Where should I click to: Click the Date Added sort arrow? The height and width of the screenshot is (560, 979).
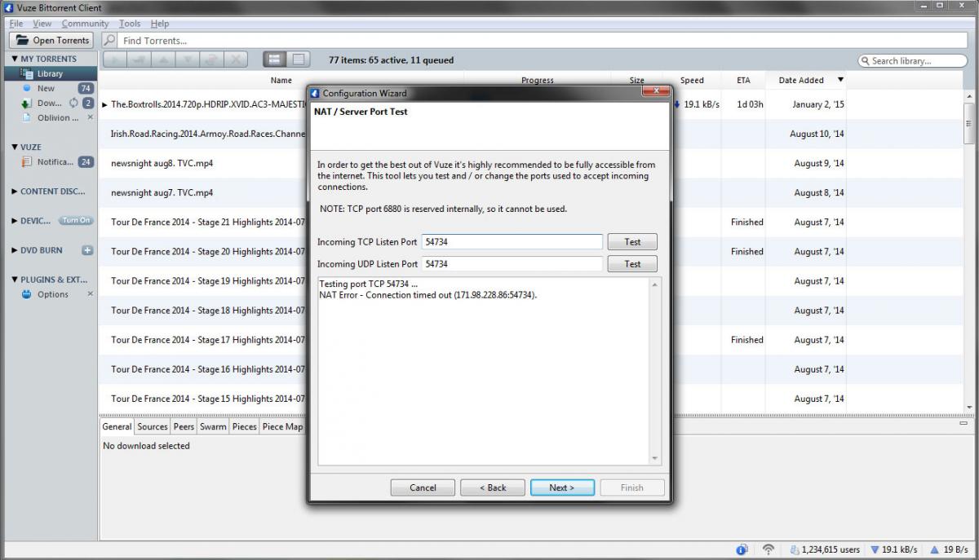[x=840, y=80]
